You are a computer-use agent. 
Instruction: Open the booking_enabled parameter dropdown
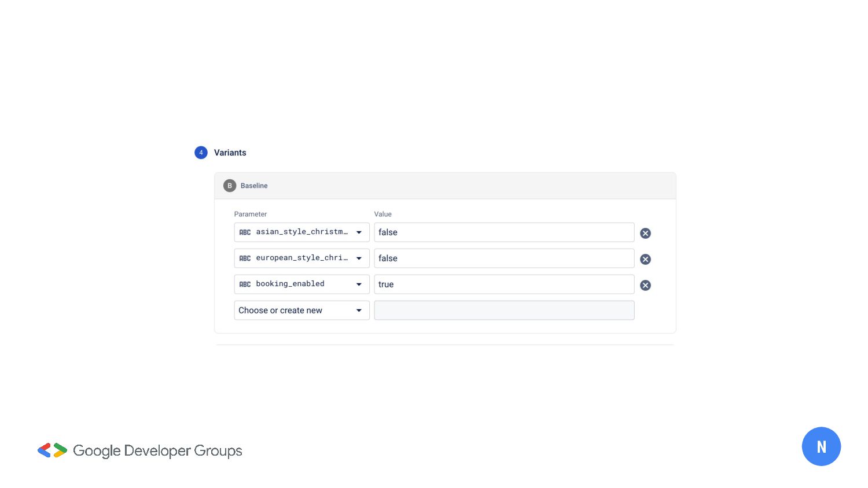359,284
